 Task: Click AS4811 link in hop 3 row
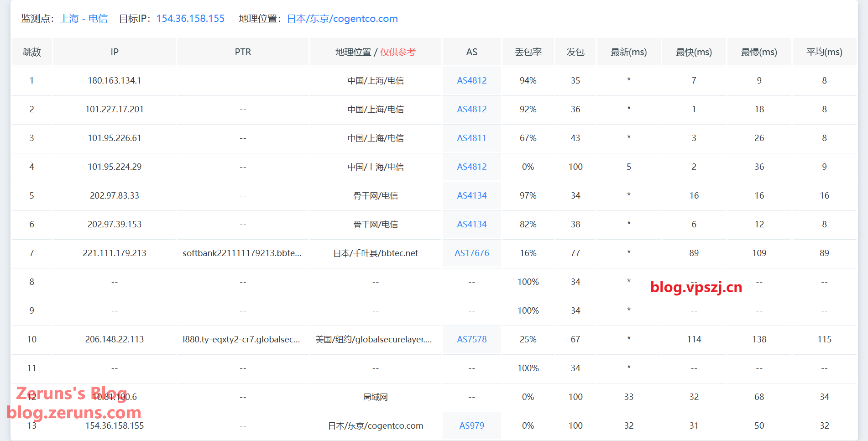pos(471,138)
